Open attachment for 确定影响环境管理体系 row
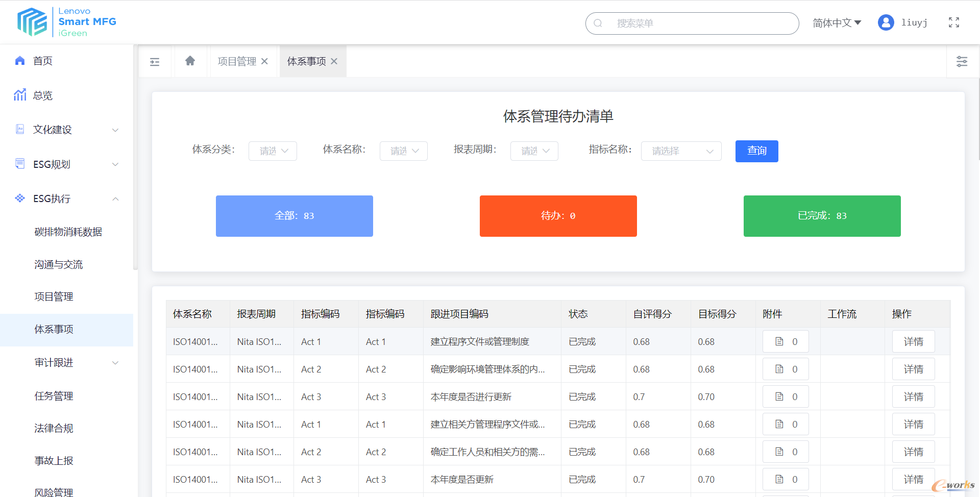The image size is (980, 497). (x=786, y=369)
